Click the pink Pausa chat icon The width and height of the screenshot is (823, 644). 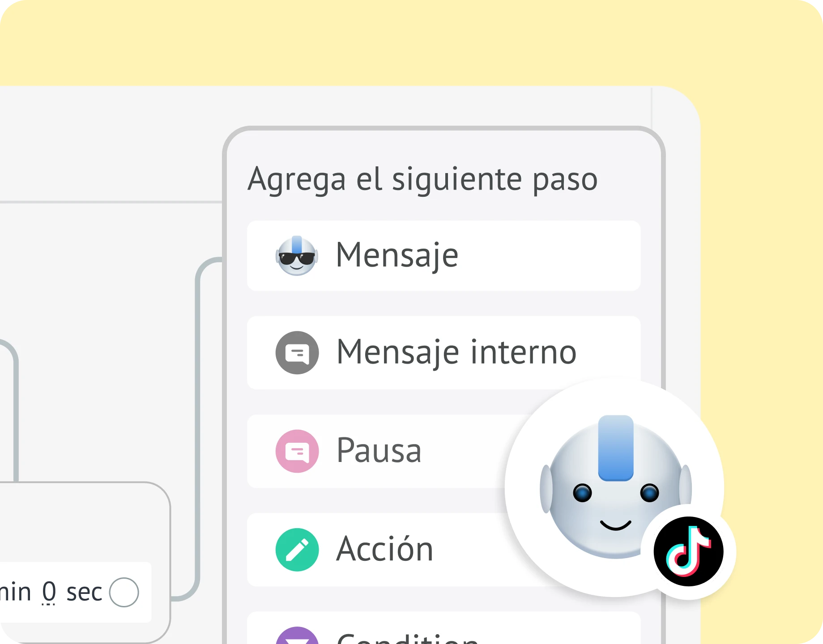(297, 451)
